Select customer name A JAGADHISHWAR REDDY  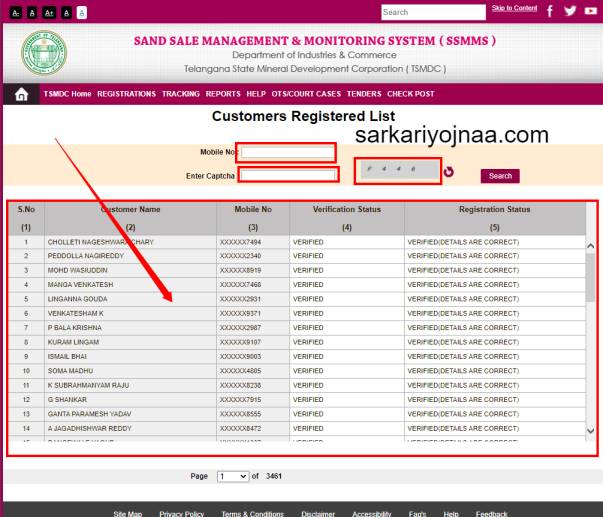pyautogui.click(x=90, y=429)
